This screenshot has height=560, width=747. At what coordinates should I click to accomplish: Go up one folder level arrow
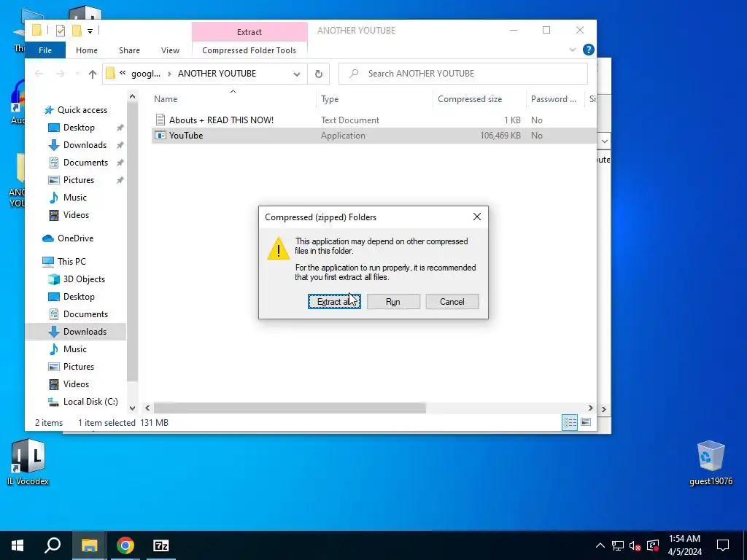click(x=93, y=74)
